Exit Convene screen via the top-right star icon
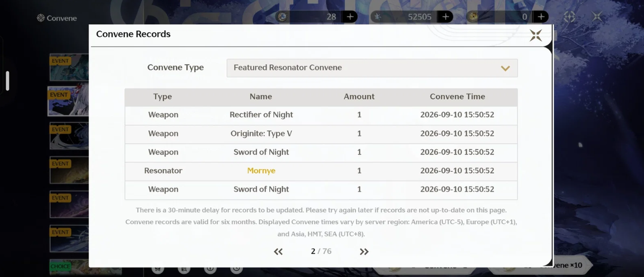The height and width of the screenshot is (277, 644). 597,17
